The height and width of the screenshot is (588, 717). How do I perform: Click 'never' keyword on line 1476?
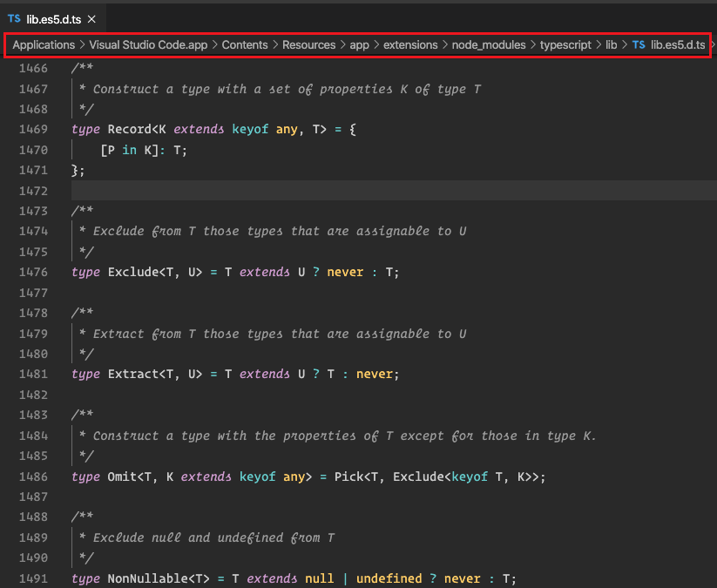coord(345,272)
